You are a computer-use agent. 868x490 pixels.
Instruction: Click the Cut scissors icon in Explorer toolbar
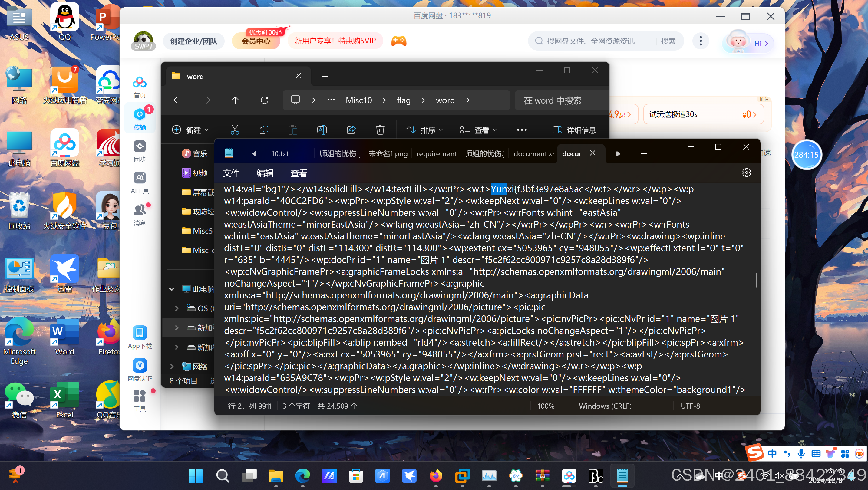(235, 130)
